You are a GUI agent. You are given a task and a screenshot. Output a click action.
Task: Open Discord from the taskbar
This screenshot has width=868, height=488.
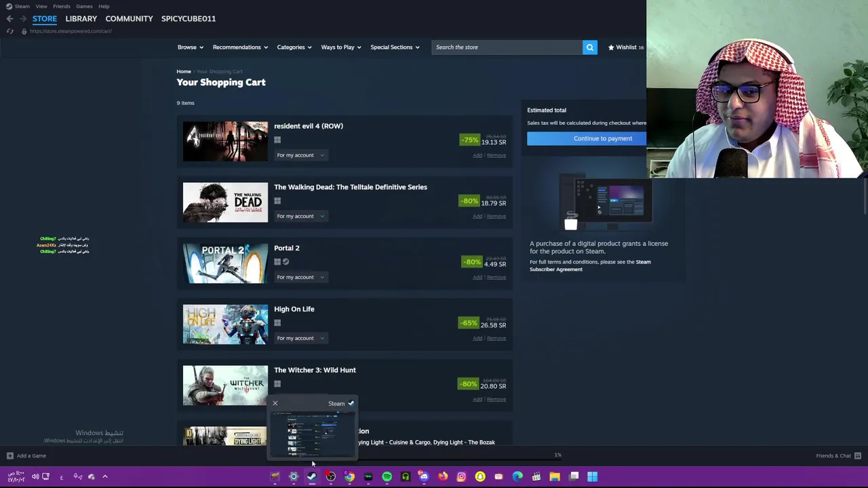tap(424, 476)
